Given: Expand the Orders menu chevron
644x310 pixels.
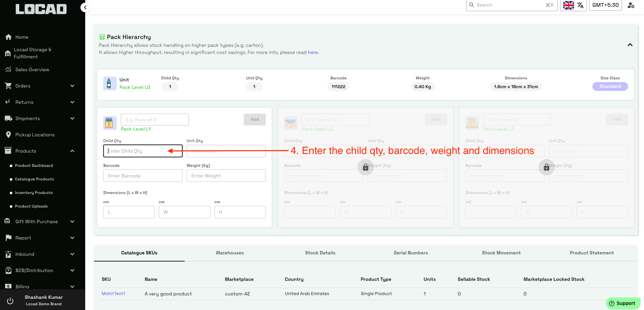Looking at the screenshot, I should click(72, 86).
